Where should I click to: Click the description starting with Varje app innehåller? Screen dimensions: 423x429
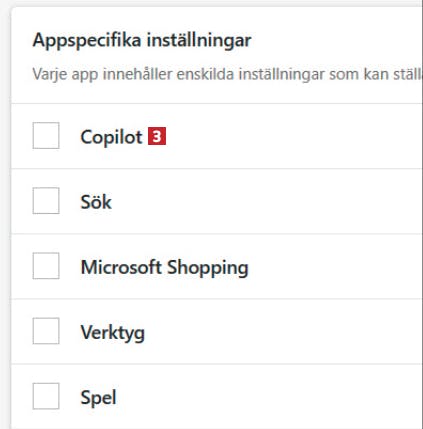tap(228, 74)
